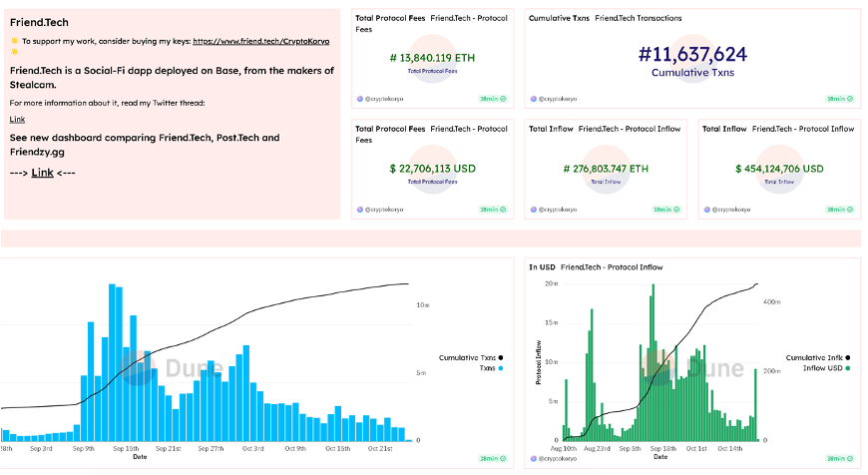Click the Sep 15th label on transactions chart
Image resolution: width=868 pixels, height=475 pixels.
pyautogui.click(x=127, y=448)
